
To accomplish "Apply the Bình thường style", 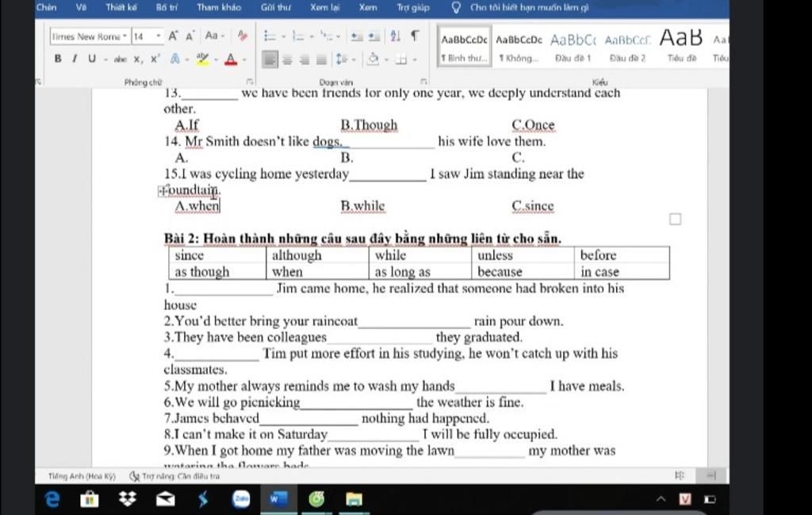I will pos(464,48).
